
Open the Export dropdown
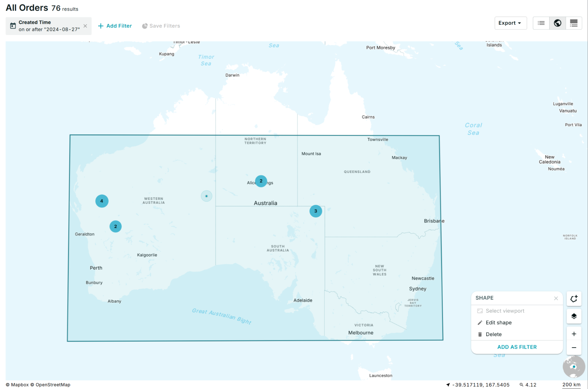510,23
